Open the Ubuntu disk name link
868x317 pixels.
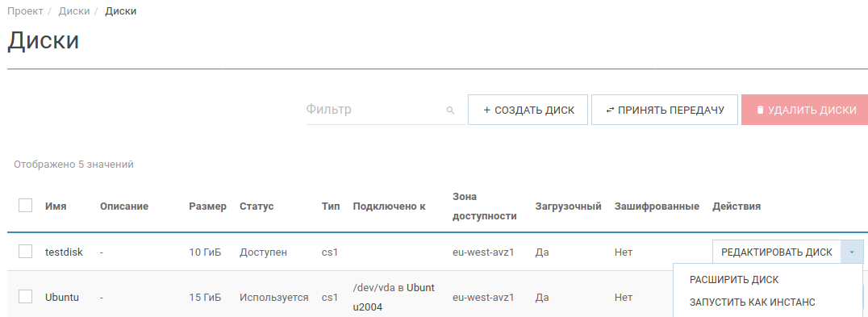tap(62, 298)
